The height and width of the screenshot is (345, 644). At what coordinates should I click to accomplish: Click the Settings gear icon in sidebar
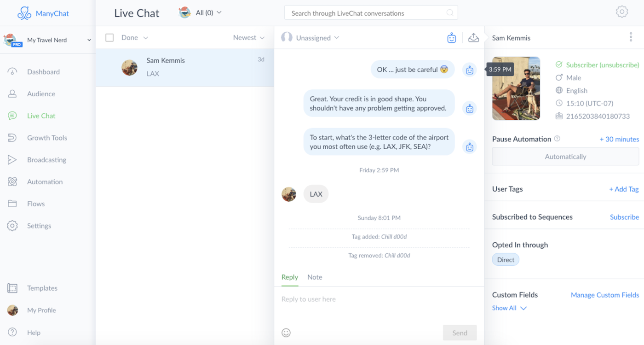pyautogui.click(x=12, y=226)
